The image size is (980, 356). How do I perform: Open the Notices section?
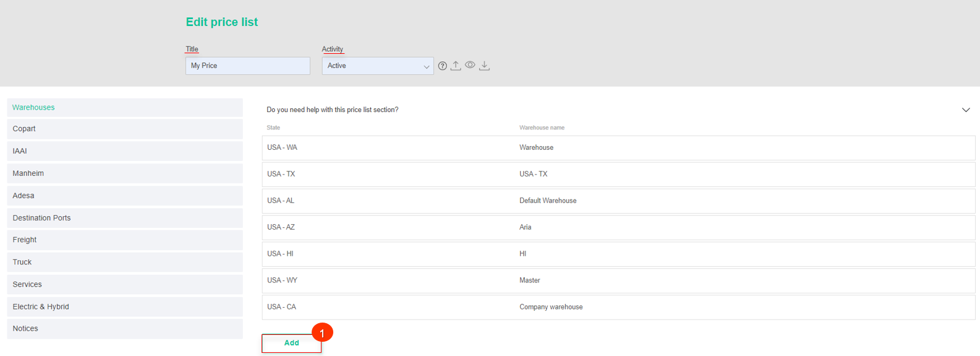click(x=125, y=329)
